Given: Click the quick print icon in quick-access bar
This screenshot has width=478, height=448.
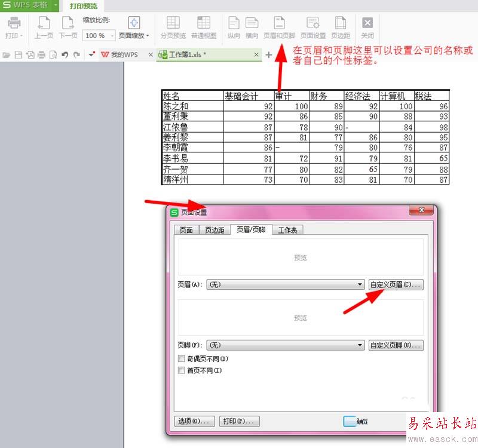Looking at the screenshot, I should [x=41, y=55].
